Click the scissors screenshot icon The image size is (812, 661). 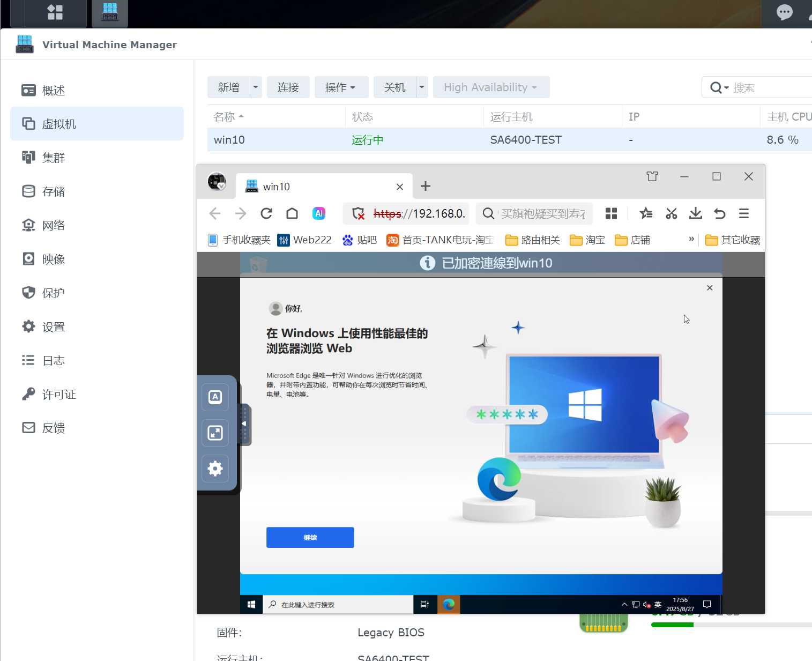672,213
